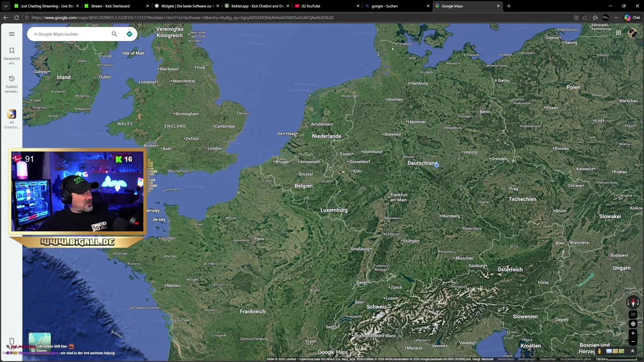644x362 pixels.
Task: Open the browser profile avatar
Action: point(606,18)
